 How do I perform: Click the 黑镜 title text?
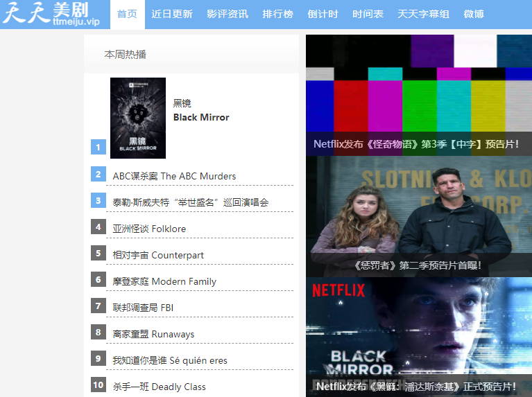pos(182,103)
